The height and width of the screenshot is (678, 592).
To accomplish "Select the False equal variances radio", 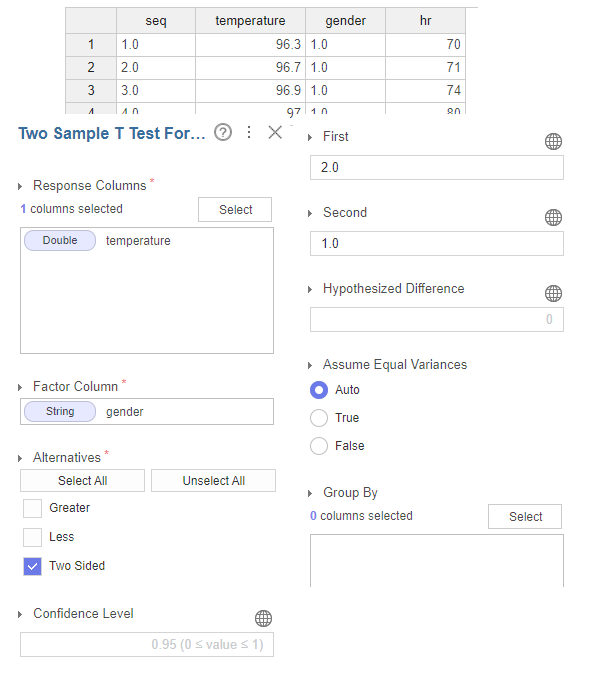I will coord(319,446).
